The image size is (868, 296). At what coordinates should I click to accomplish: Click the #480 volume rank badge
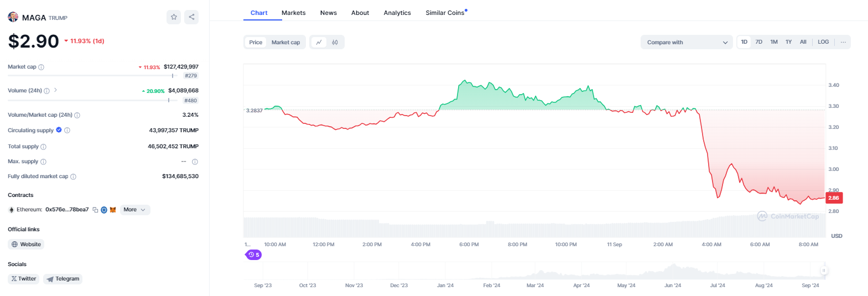point(191,101)
